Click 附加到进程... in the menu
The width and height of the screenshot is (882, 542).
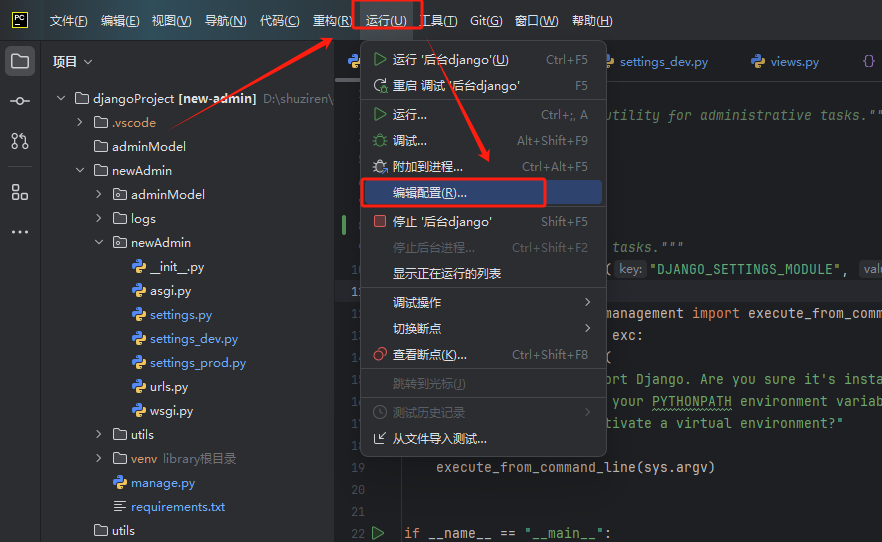click(x=427, y=167)
